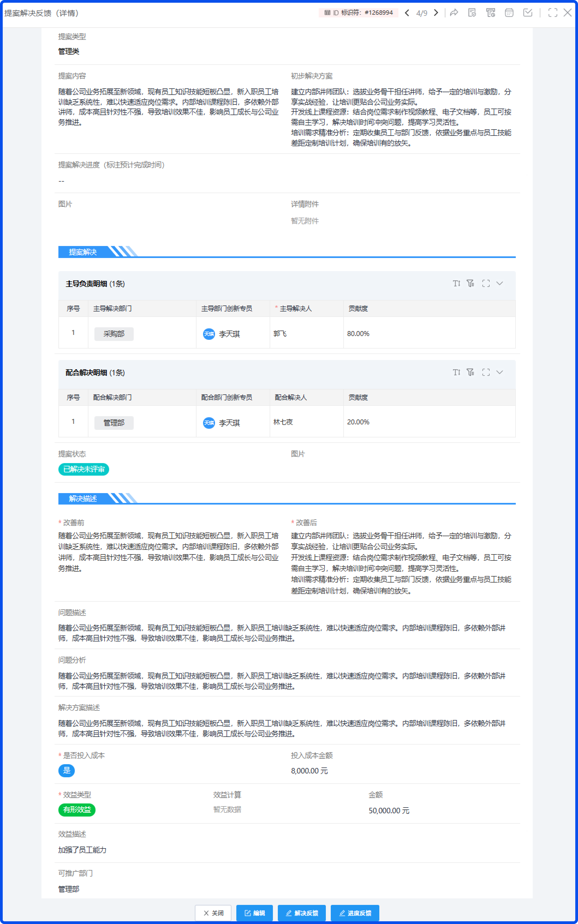Collapse the 主导负责明细 section chevron
The width and height of the screenshot is (578, 924).
(499, 283)
